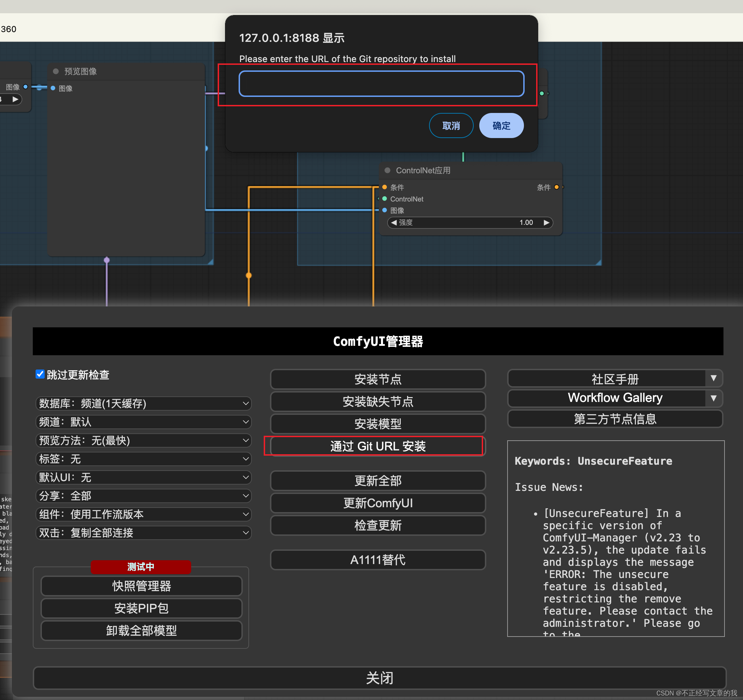Click the 更新ComfyUI button

tap(378, 503)
